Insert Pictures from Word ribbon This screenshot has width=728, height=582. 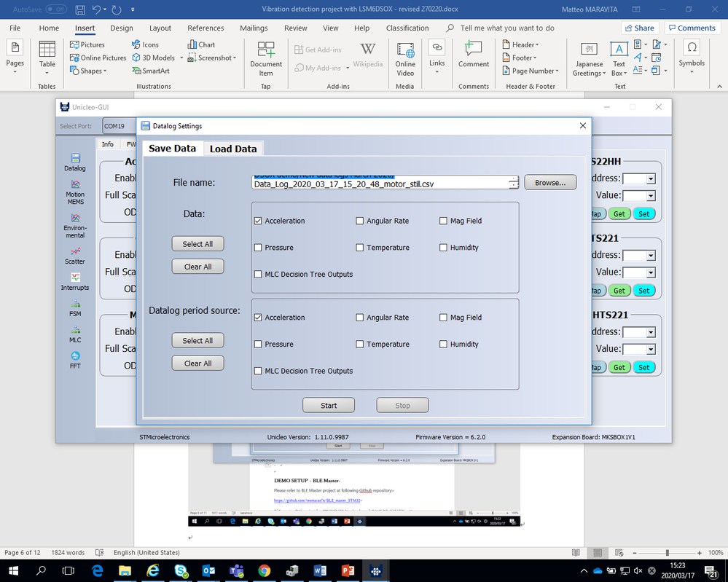point(87,44)
